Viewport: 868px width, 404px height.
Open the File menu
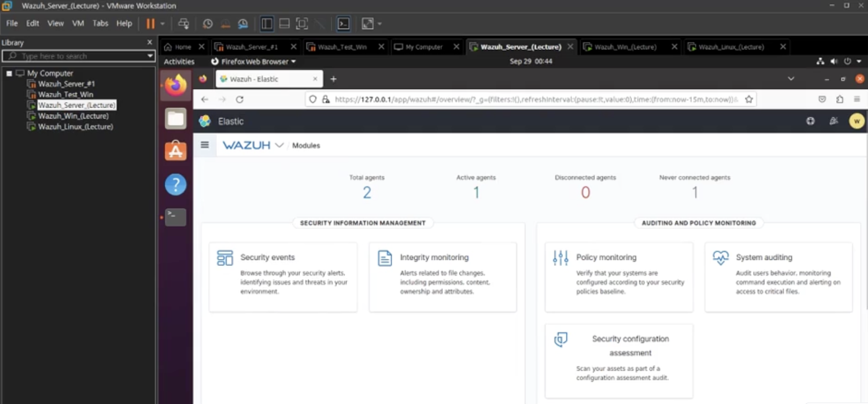(12, 23)
